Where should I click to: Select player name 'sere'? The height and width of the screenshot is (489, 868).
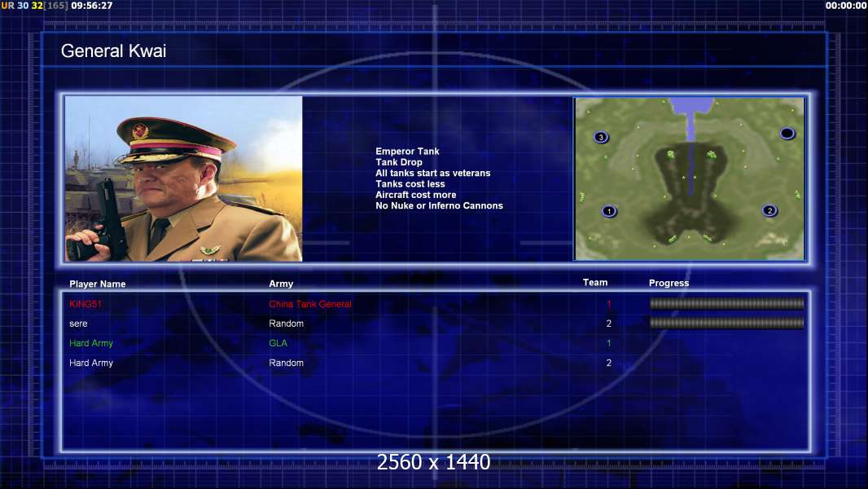(78, 324)
